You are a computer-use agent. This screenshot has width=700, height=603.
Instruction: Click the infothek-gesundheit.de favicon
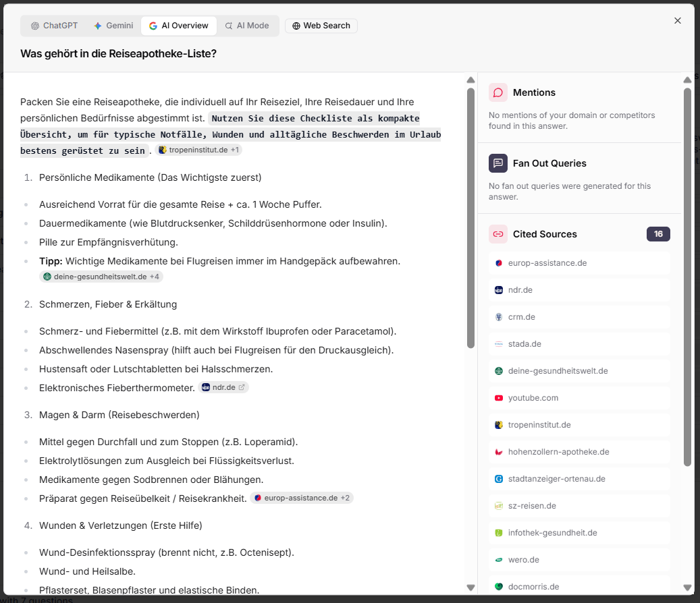[499, 533]
